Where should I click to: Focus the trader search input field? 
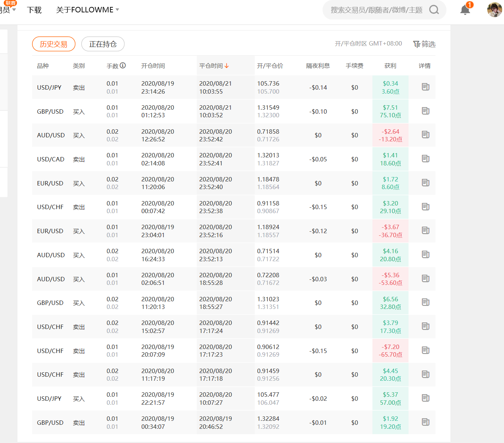click(x=376, y=10)
